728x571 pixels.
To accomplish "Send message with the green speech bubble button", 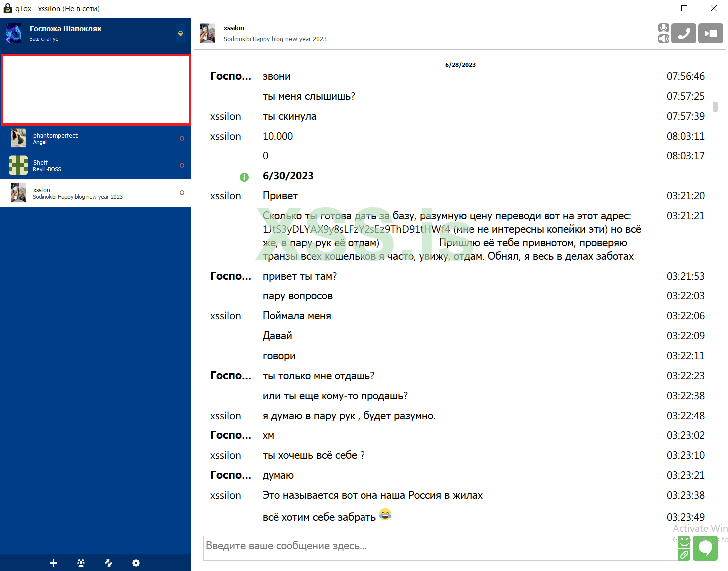I will tap(705, 548).
